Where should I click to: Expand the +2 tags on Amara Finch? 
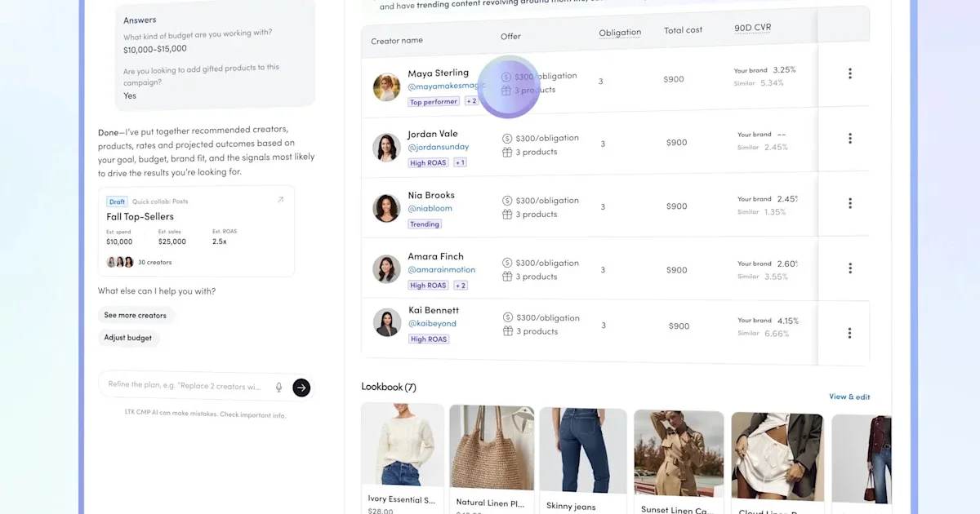click(461, 286)
